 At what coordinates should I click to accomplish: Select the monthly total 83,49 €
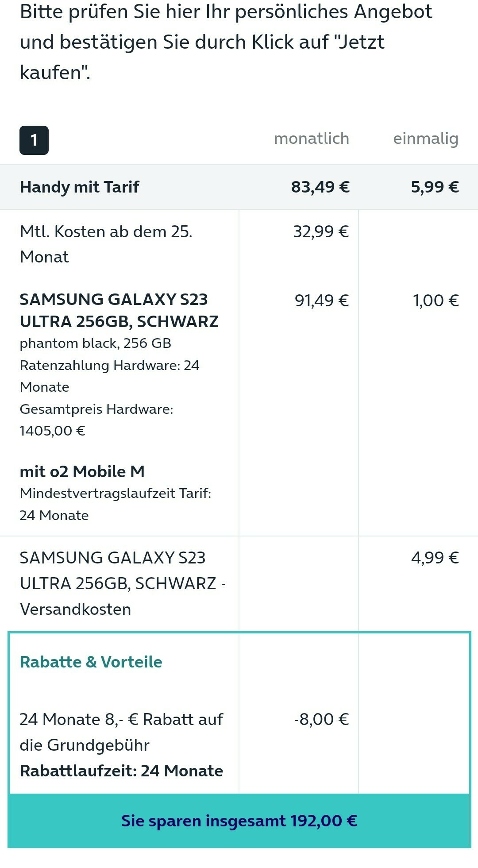tap(320, 187)
